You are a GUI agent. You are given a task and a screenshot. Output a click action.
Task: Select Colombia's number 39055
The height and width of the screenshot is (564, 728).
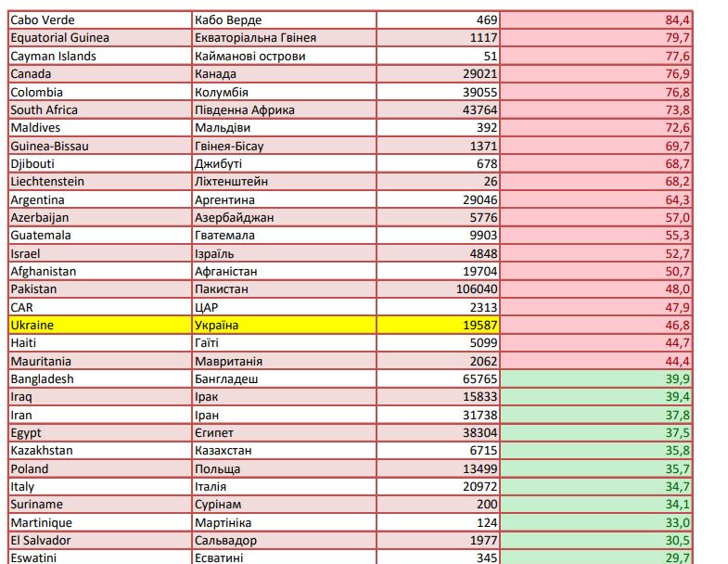tap(438, 92)
